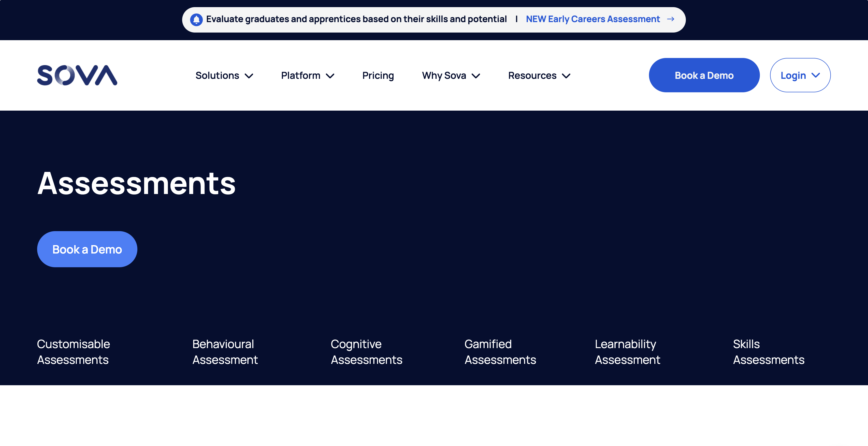Click the Sova logo
The height and width of the screenshot is (446, 868).
pyautogui.click(x=77, y=75)
